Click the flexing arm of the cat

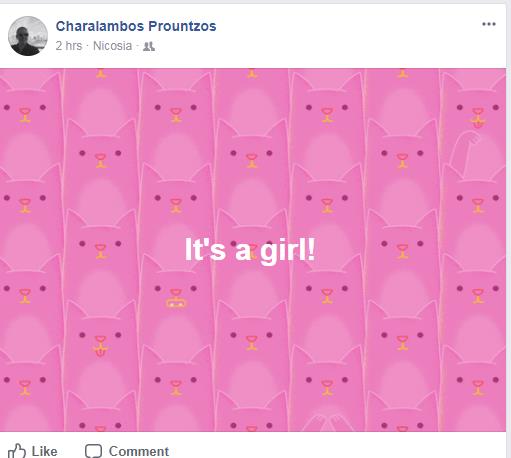465,149
